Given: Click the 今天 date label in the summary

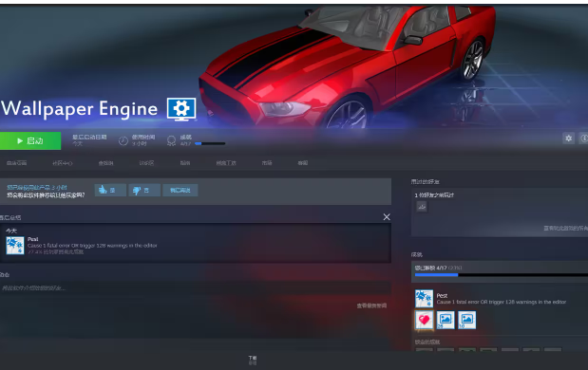Looking at the screenshot, I should click(x=11, y=231).
